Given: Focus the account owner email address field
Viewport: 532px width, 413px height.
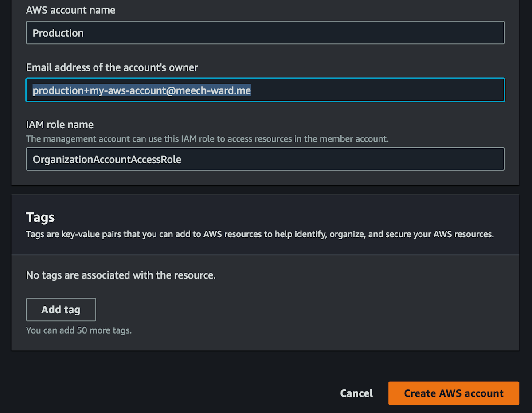Looking at the screenshot, I should pyautogui.click(x=265, y=90).
